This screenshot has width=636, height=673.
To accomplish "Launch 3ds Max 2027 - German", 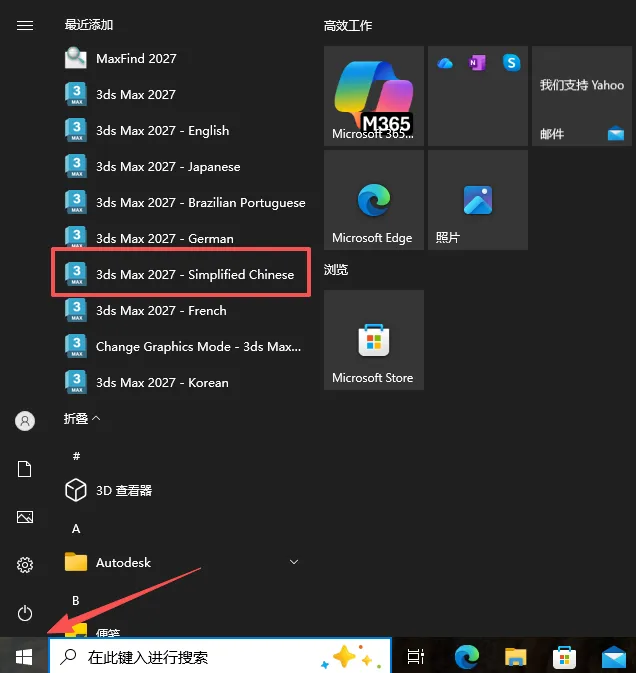I will pyautogui.click(x=185, y=238).
